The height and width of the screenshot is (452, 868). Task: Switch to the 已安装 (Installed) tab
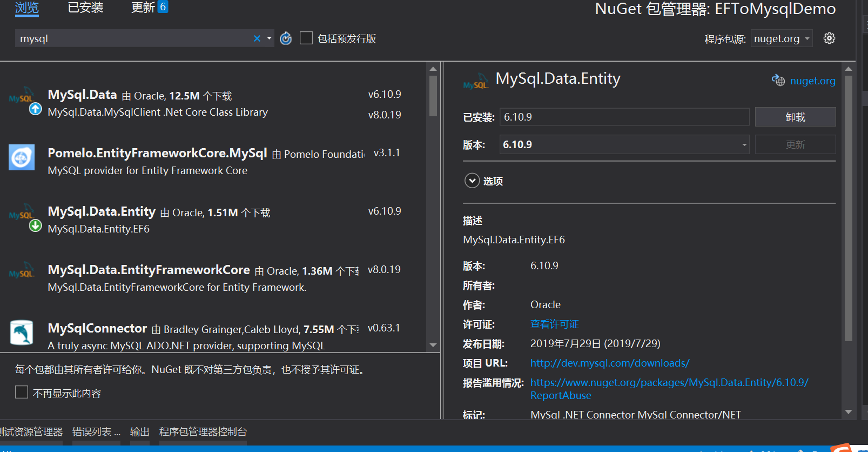85,8
